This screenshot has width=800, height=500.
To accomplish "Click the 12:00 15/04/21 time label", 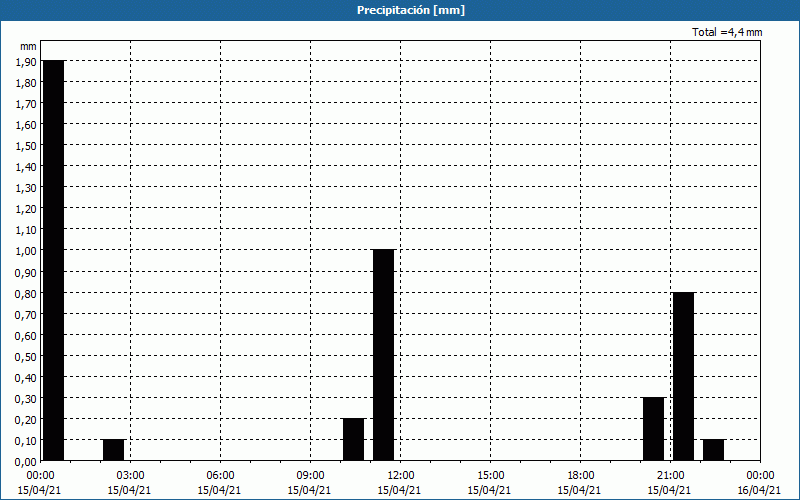I will coord(400,483).
